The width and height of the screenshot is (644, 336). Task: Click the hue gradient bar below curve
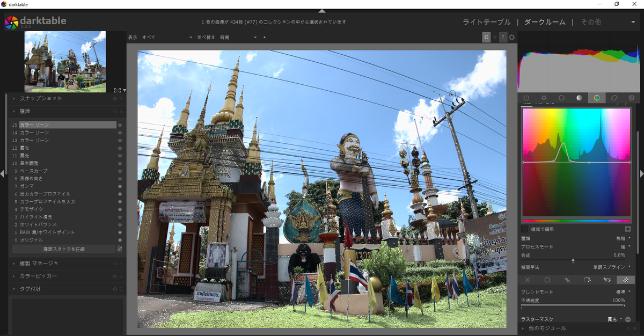click(576, 221)
